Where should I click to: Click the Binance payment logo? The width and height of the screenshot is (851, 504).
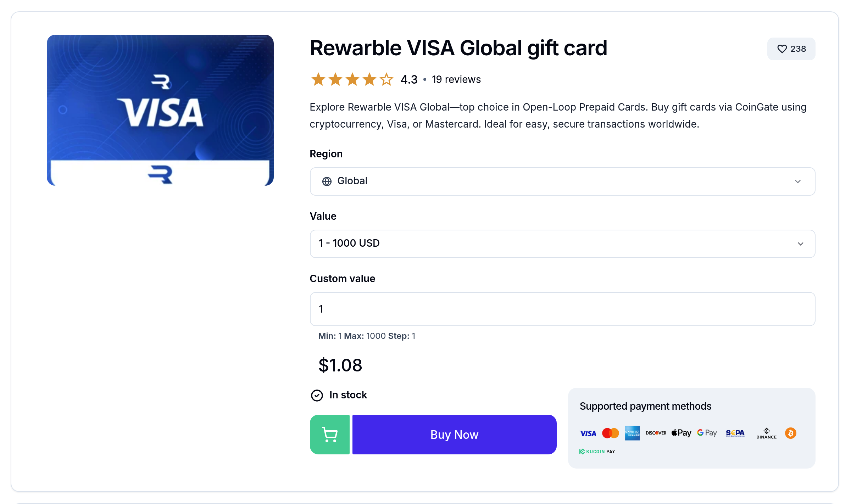766,433
